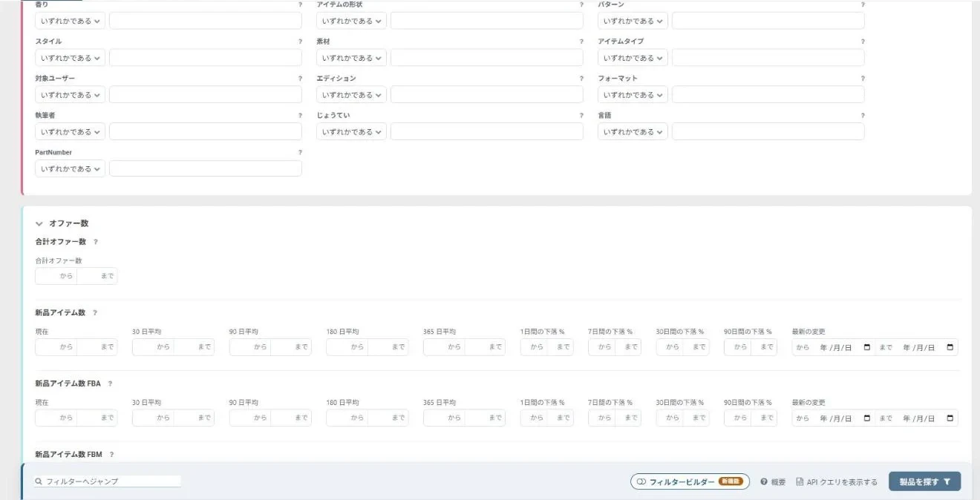
Task: Click the question mark beside 対象ユーザー
Action: pos(300,79)
